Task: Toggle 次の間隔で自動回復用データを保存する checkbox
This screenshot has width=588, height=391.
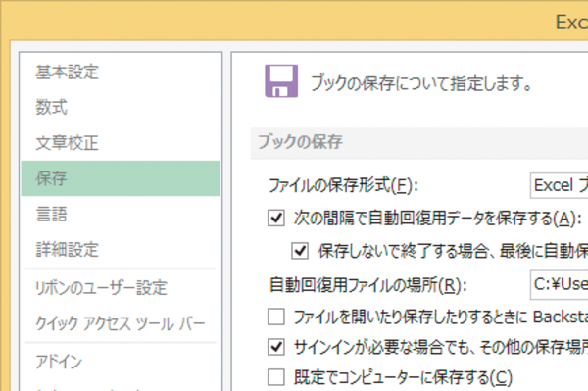Action: [276, 218]
